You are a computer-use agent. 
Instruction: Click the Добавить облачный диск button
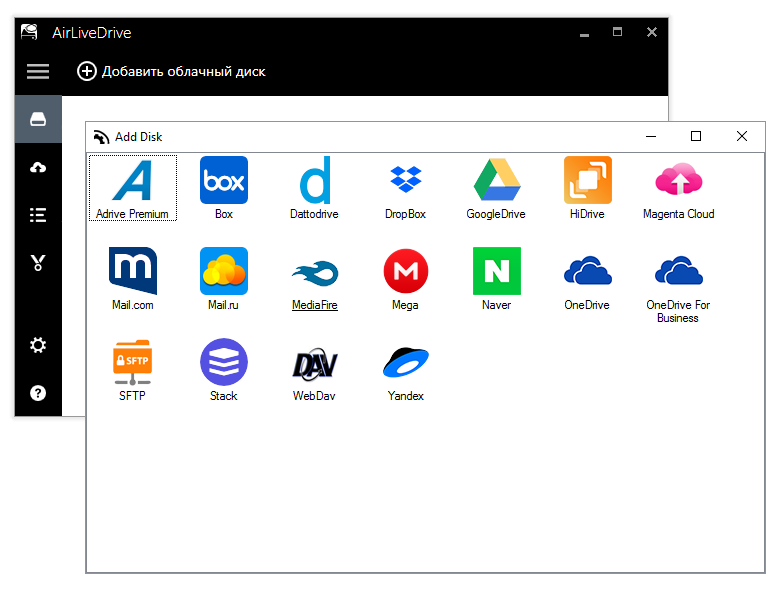click(171, 71)
